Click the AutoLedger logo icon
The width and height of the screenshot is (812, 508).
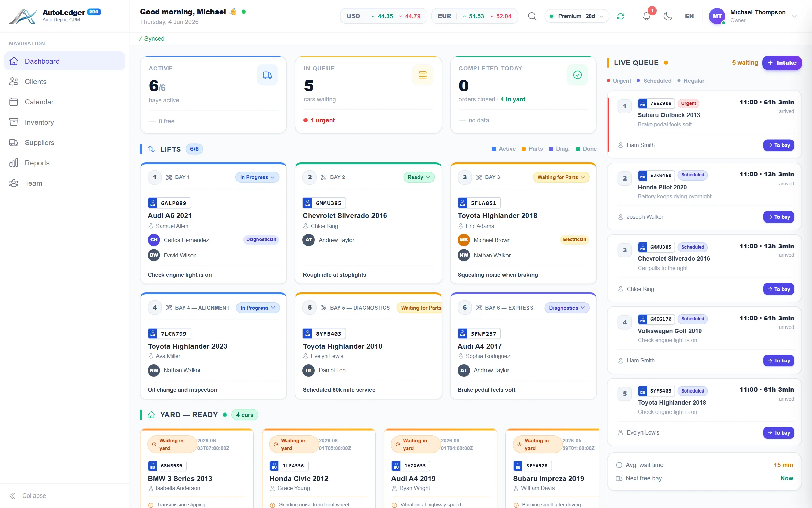(x=22, y=16)
